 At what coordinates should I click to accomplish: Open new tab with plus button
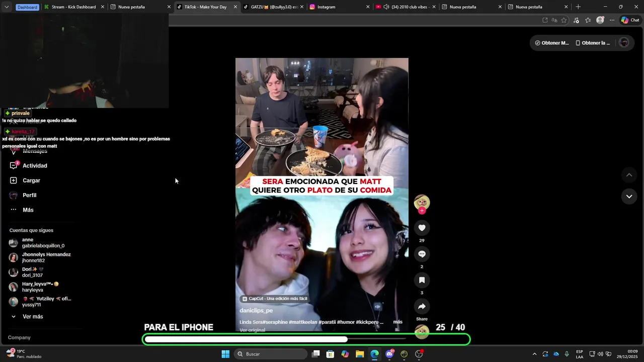coord(578,7)
